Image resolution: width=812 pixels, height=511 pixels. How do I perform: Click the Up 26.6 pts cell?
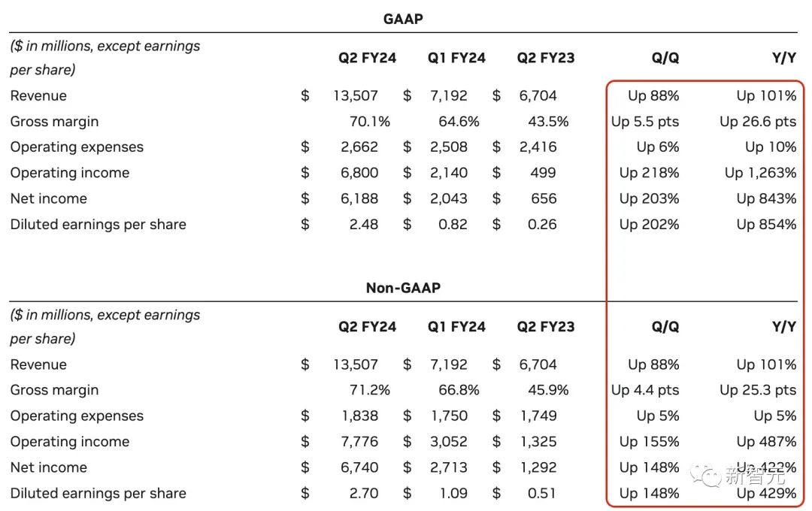[757, 122]
